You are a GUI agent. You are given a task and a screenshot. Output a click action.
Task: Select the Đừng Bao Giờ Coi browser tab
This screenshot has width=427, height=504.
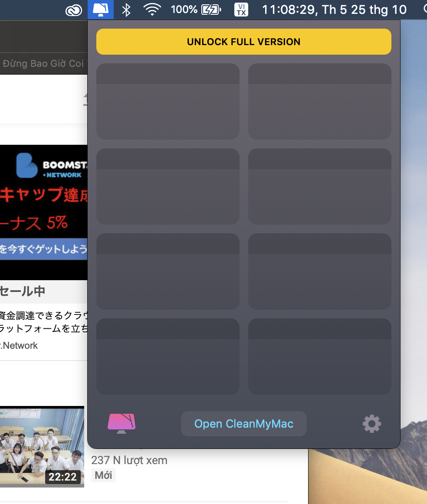point(44,63)
